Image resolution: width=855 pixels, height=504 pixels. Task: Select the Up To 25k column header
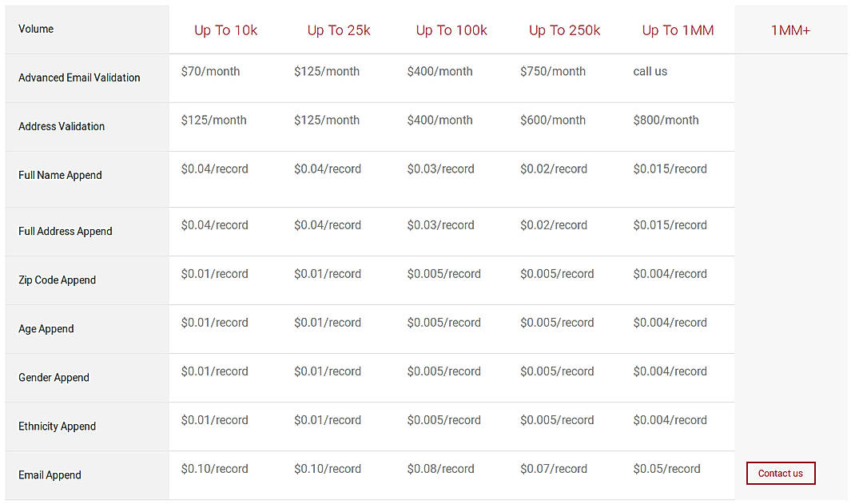[339, 30]
